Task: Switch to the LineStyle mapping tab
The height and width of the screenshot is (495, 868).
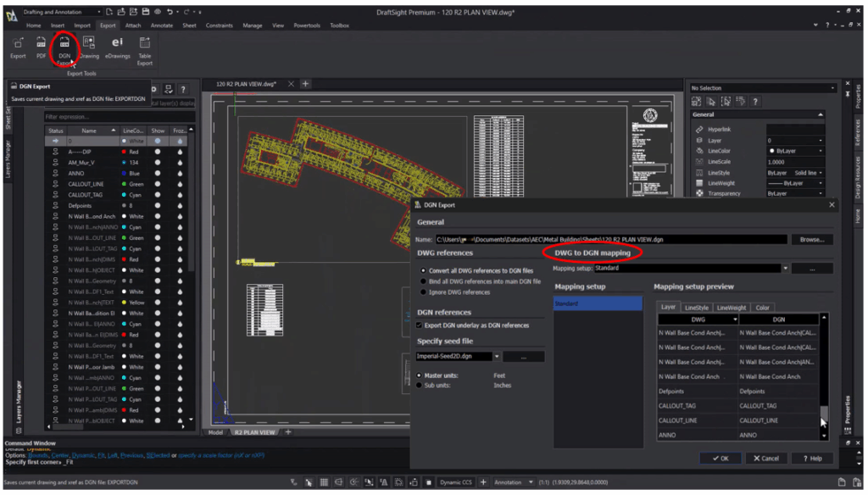Action: 697,308
